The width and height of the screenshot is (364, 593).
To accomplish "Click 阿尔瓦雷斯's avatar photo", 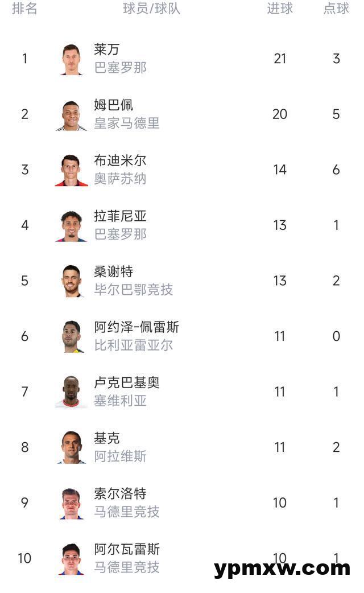I will tap(72, 558).
